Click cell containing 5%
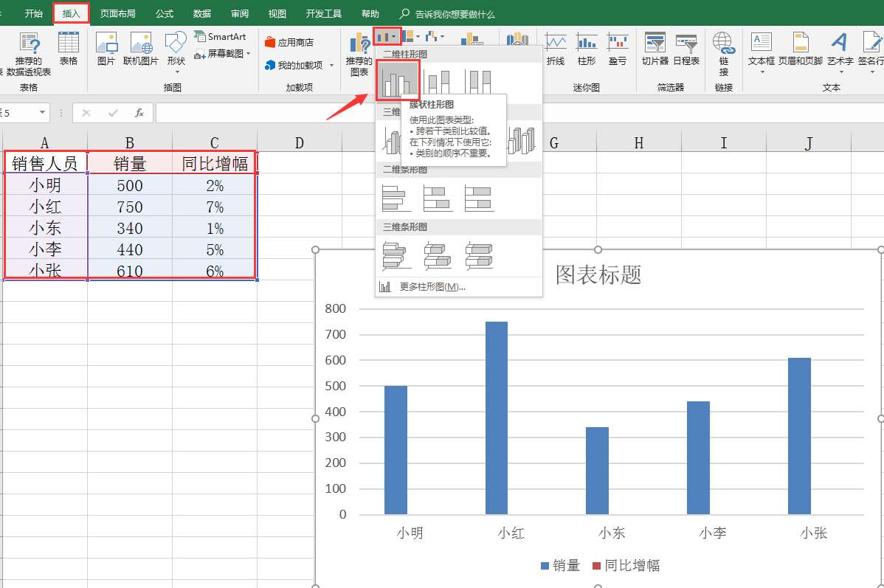 pyautogui.click(x=215, y=250)
